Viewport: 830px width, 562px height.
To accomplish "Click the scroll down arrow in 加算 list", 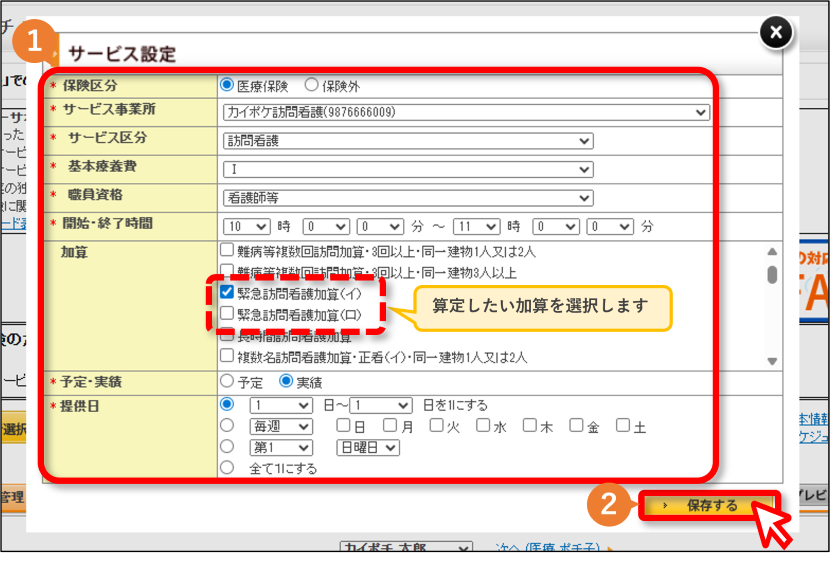I will 772,361.
